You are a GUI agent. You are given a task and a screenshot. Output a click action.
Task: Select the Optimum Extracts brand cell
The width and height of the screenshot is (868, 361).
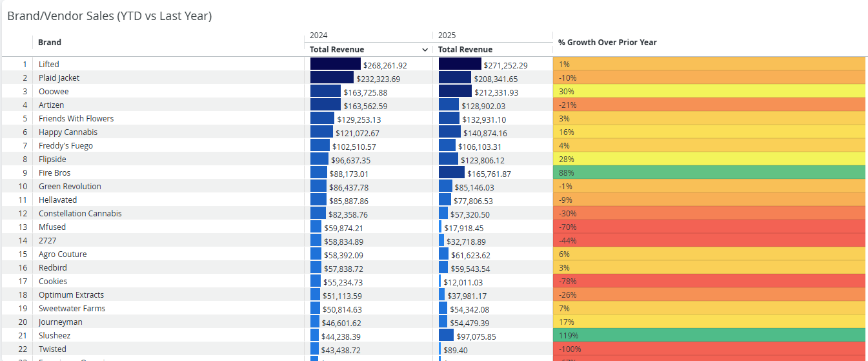[x=168, y=294]
